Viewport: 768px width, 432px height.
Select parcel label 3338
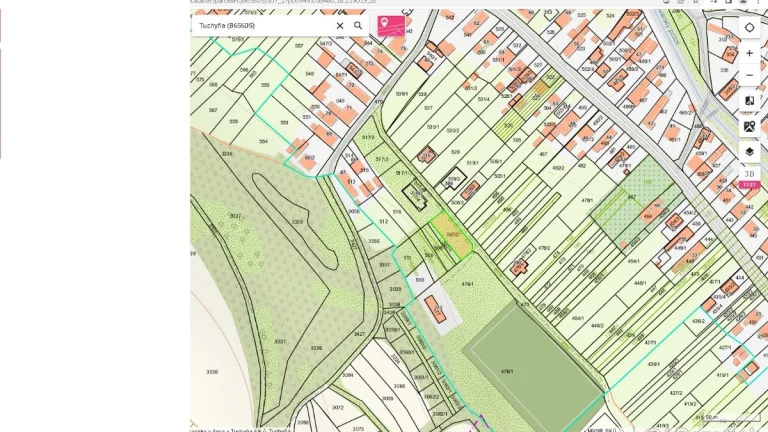point(212,372)
